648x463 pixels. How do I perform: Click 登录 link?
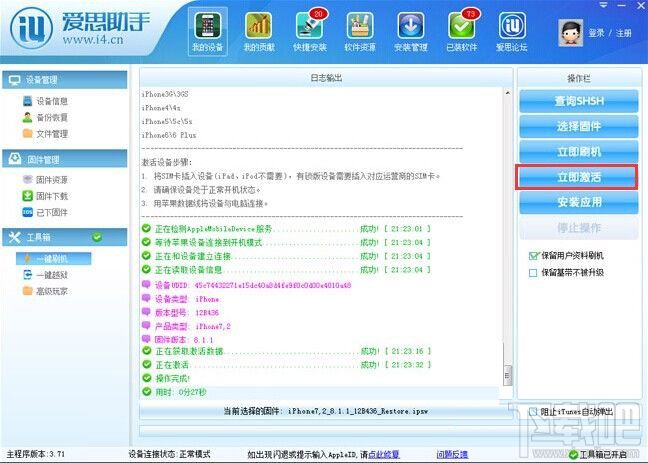(x=596, y=33)
